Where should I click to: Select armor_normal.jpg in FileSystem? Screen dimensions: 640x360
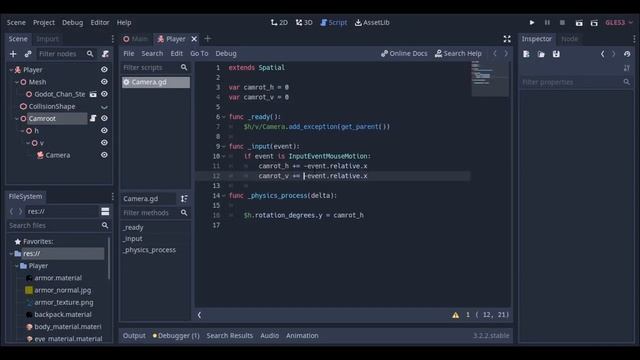(62, 290)
